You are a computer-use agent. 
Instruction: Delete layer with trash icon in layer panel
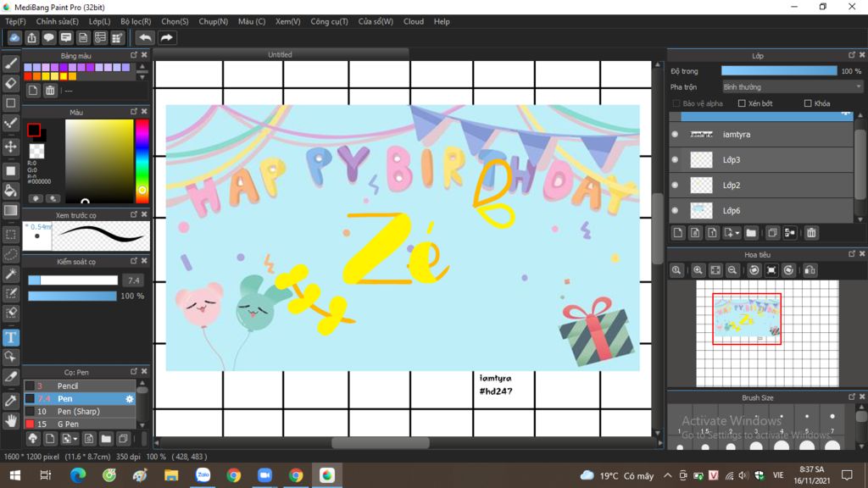pyautogui.click(x=811, y=233)
